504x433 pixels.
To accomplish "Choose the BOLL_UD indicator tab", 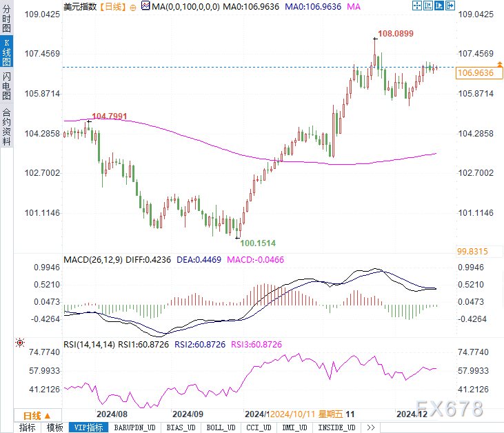I will [221, 427].
